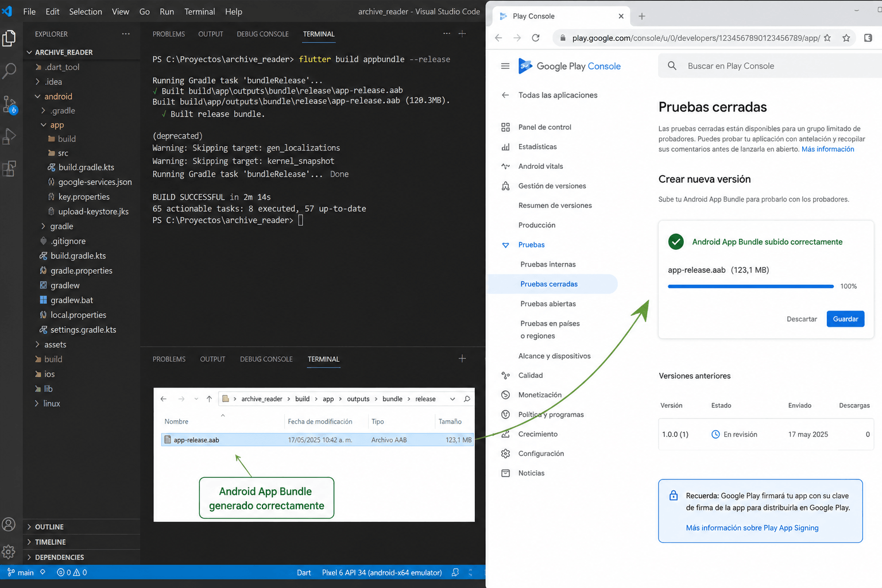
Task: Click the Configuración gear in Play Console
Action: (505, 454)
